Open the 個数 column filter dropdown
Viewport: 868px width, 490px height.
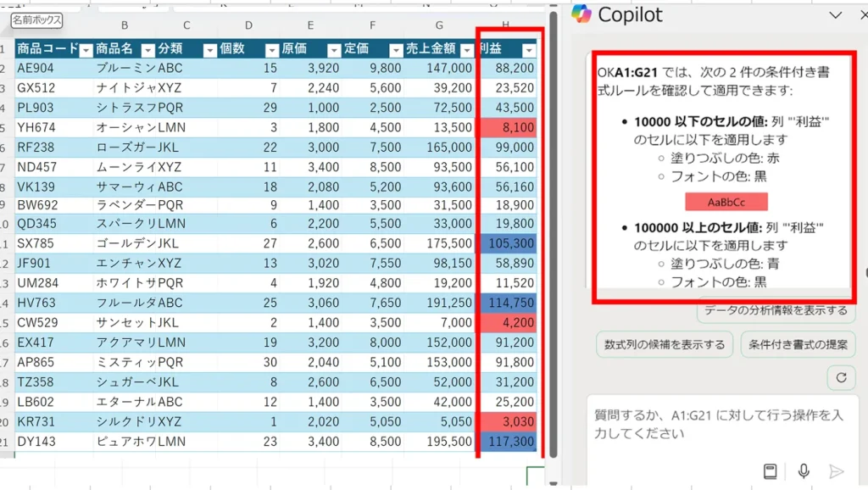(271, 50)
